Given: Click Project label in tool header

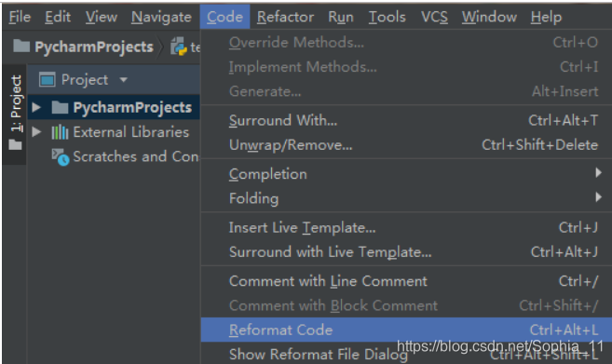Looking at the screenshot, I should tap(85, 80).
